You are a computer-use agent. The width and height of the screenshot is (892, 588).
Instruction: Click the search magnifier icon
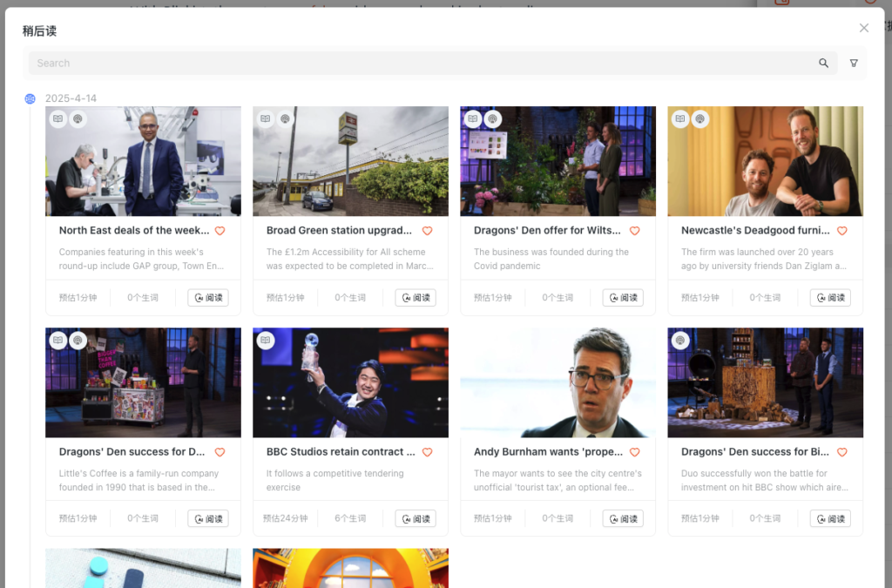point(823,63)
